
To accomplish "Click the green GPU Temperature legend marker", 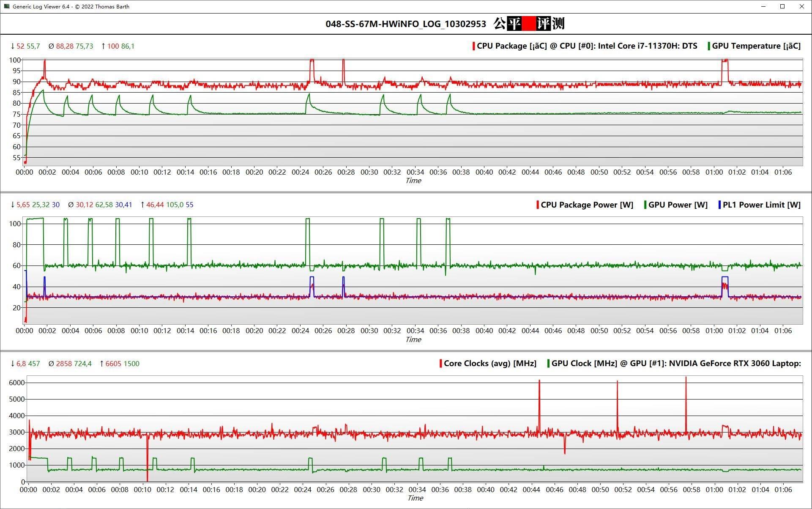I will [709, 46].
